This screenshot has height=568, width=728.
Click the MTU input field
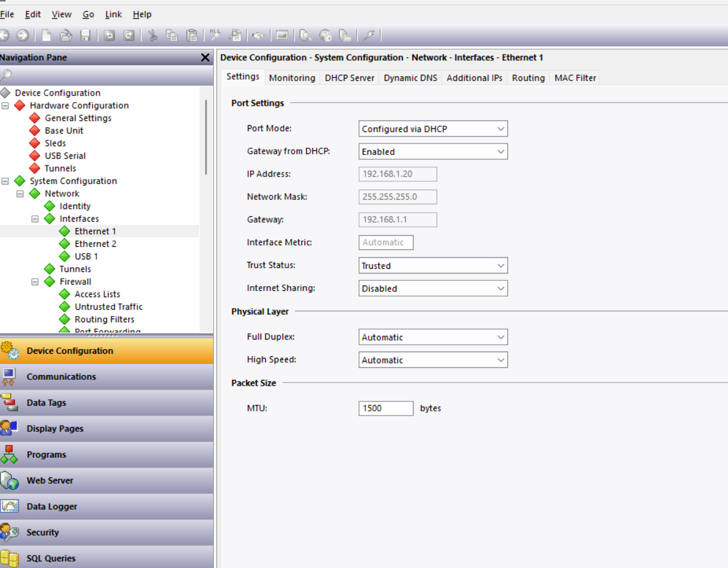click(386, 409)
